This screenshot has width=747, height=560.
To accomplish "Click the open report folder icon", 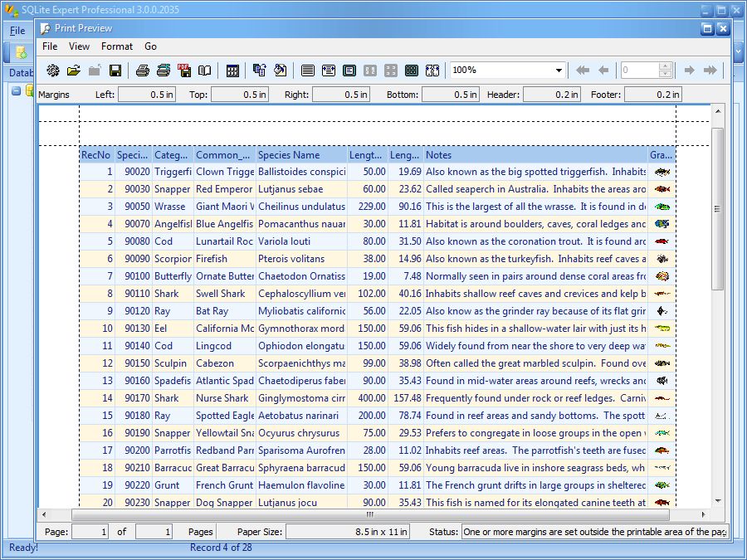I will 72,71.
